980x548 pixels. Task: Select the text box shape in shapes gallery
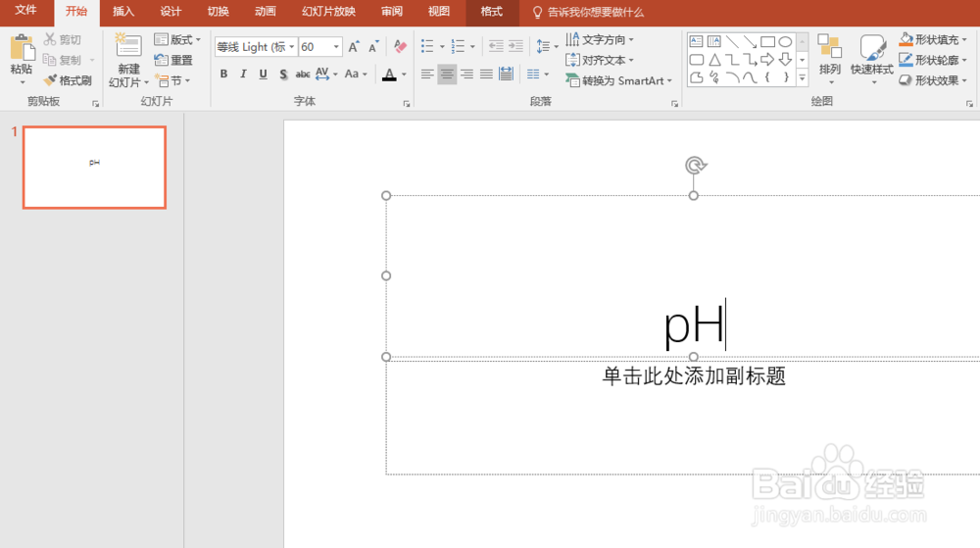click(x=696, y=42)
